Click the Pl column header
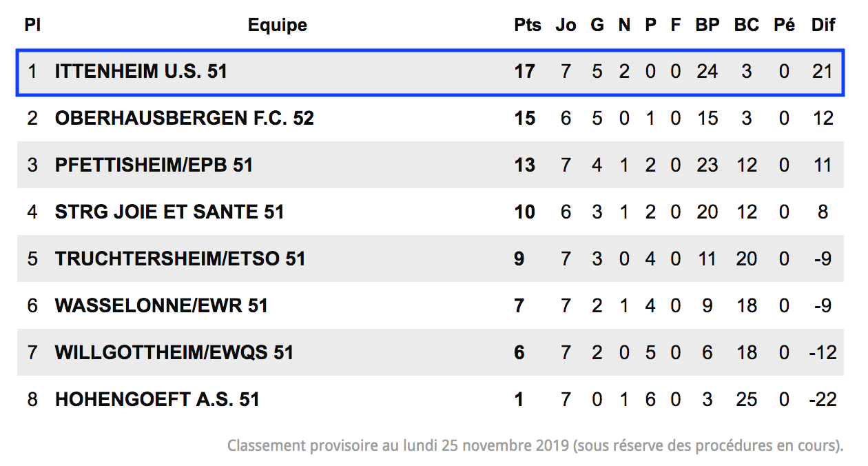This screenshot has height=466, width=868. pyautogui.click(x=32, y=26)
